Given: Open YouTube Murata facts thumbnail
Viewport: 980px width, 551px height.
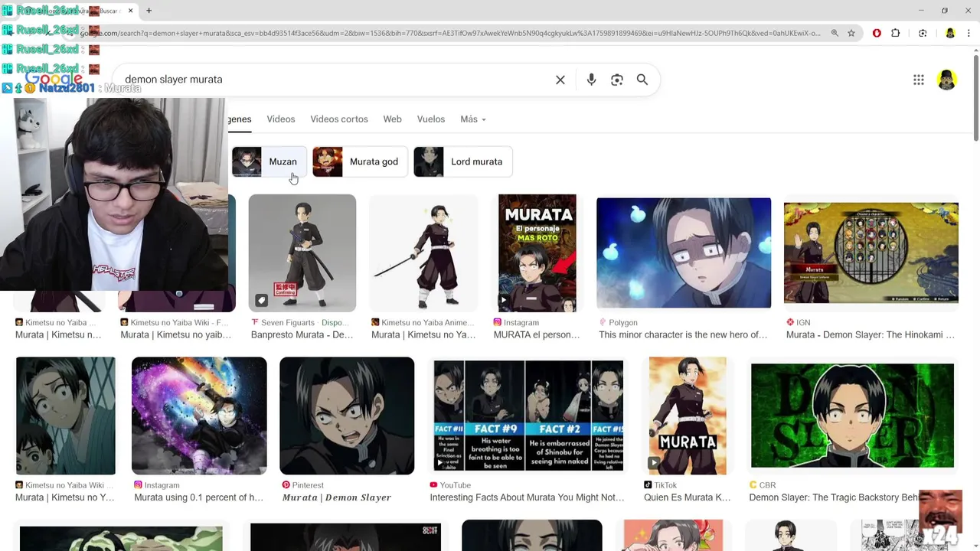Looking at the screenshot, I should click(x=528, y=416).
